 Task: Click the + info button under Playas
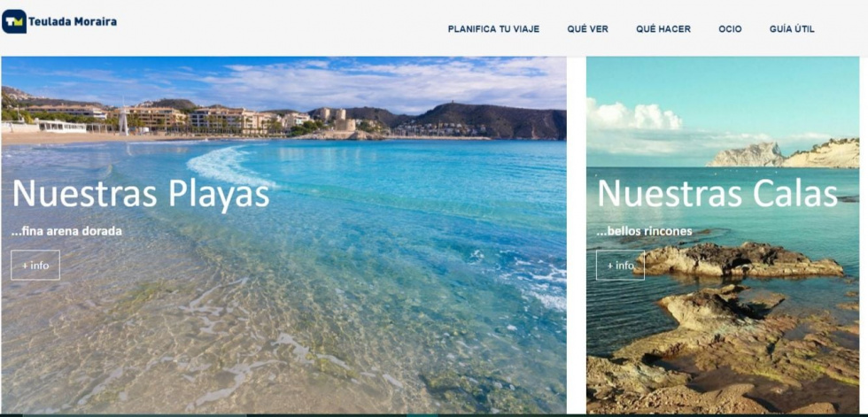coord(35,266)
